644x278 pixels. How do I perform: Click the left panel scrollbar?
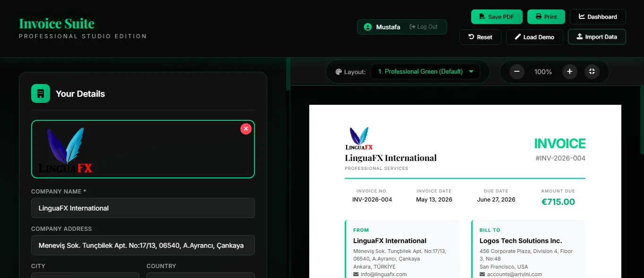pos(288,74)
